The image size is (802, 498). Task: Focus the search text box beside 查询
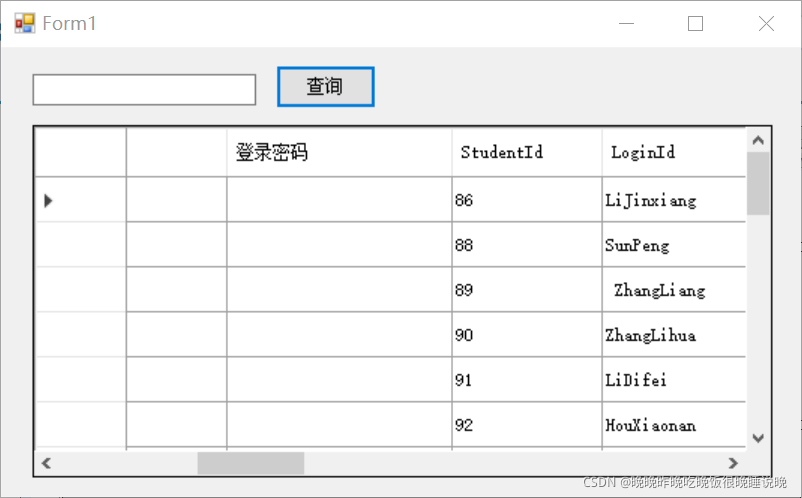point(144,89)
